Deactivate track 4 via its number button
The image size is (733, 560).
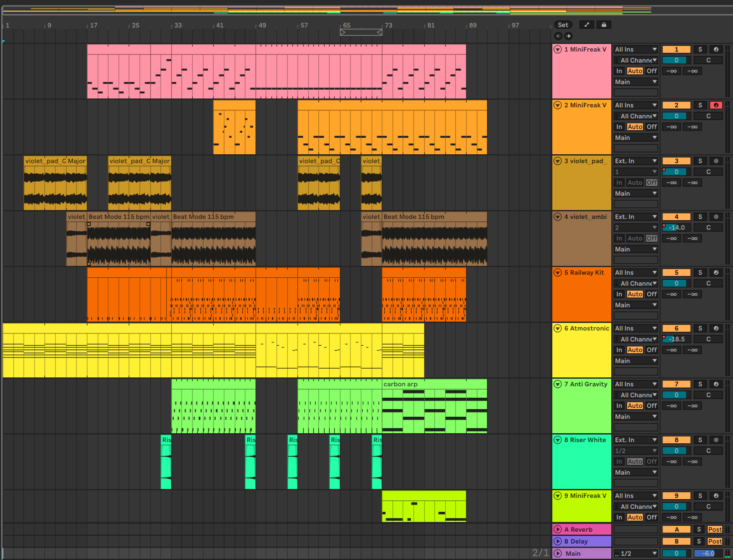[676, 217]
